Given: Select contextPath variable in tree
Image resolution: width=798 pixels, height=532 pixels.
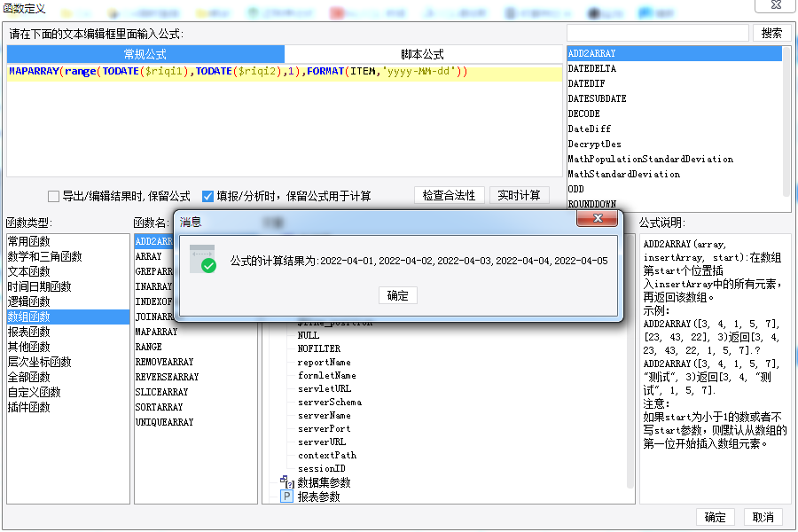Looking at the screenshot, I should click(327, 455).
